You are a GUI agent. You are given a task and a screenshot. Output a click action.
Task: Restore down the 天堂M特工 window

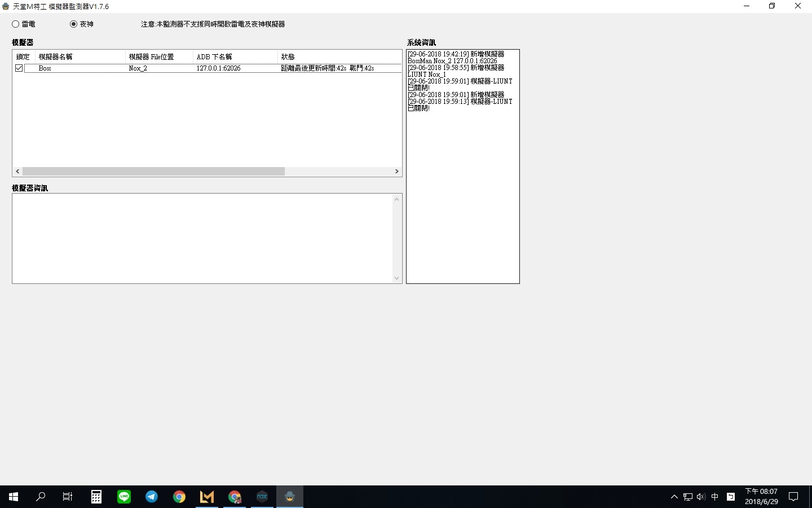[x=772, y=6]
